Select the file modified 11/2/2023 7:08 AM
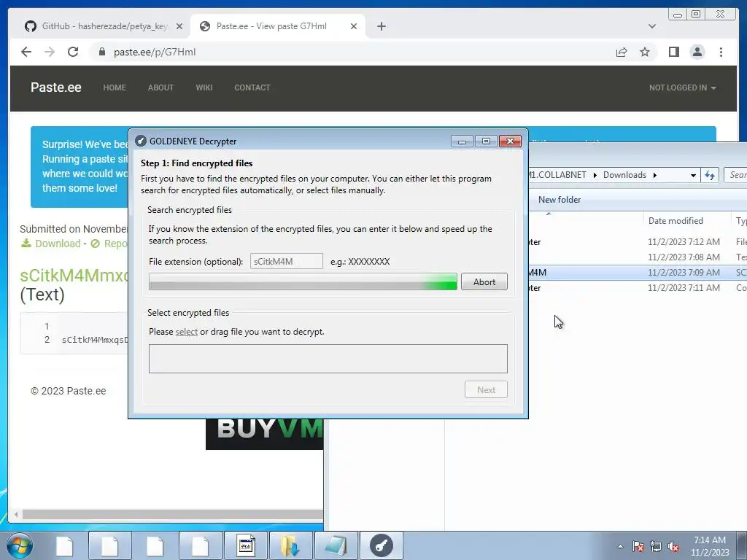Screen dimensions: 747x560 point(638,257)
